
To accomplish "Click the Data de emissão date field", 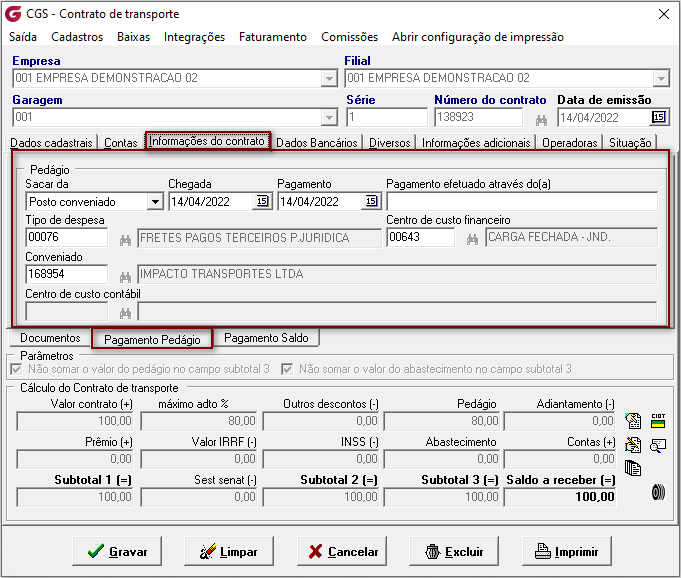I will 604,117.
